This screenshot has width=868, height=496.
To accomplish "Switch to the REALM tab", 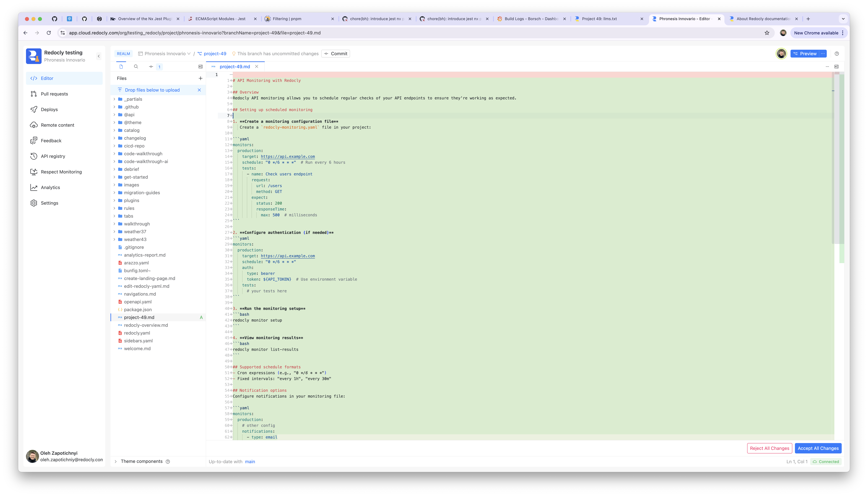I will [123, 54].
